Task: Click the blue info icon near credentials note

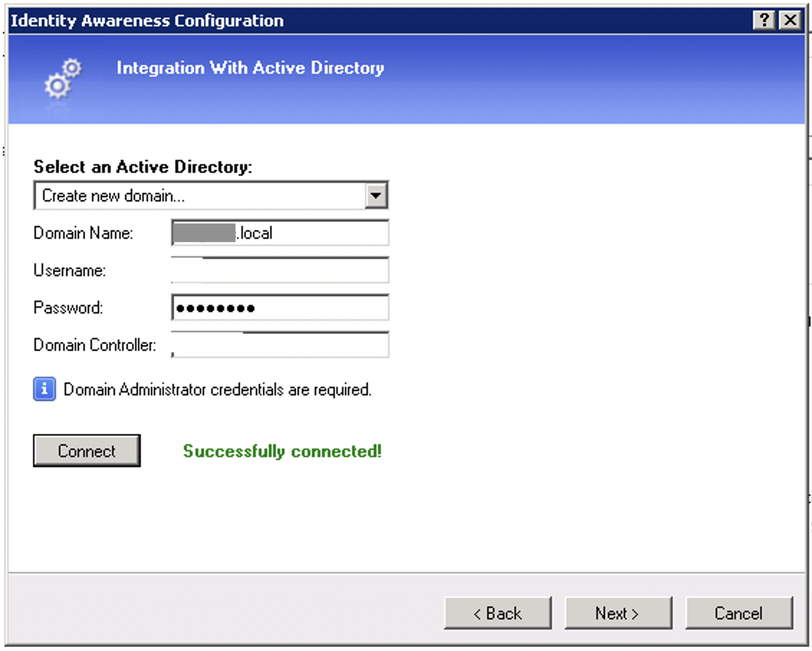Action: [x=44, y=390]
